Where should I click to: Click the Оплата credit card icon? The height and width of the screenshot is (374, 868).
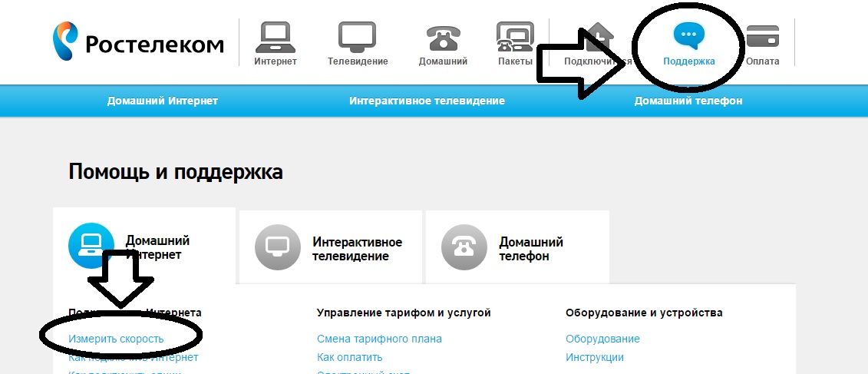tap(762, 37)
